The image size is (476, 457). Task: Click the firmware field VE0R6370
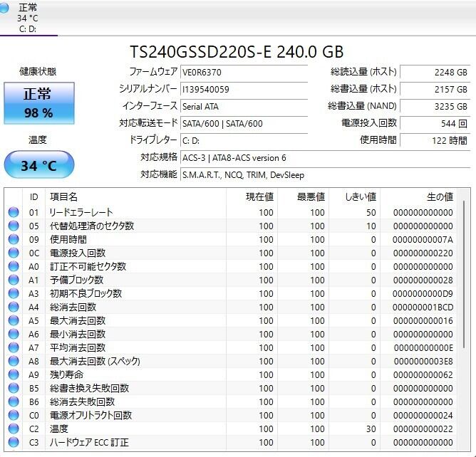pyautogui.click(x=244, y=72)
